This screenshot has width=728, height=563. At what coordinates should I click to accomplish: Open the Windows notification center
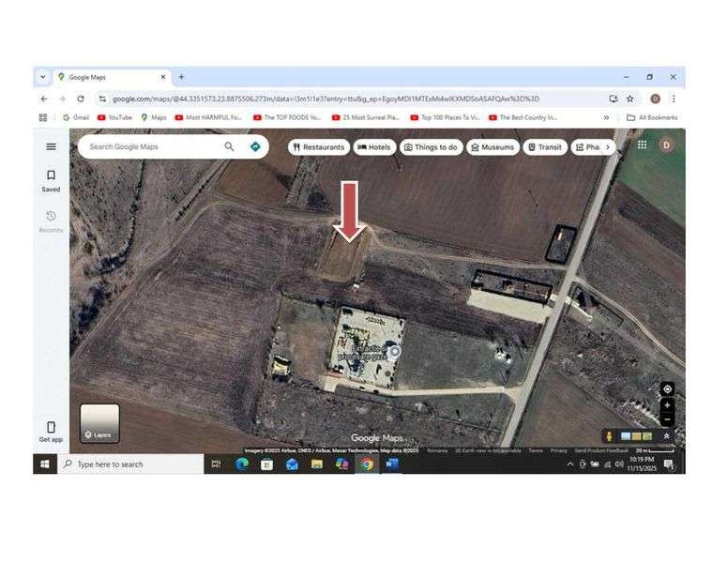[x=669, y=464]
